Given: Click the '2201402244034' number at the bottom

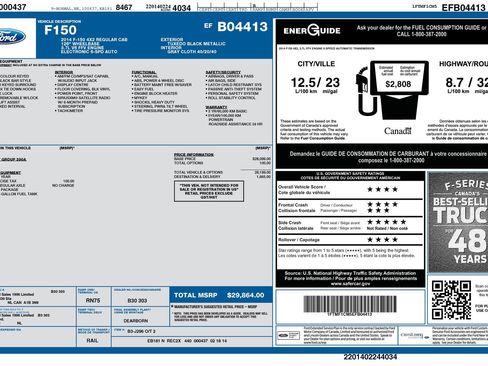Looking at the screenshot, I should [370, 357].
